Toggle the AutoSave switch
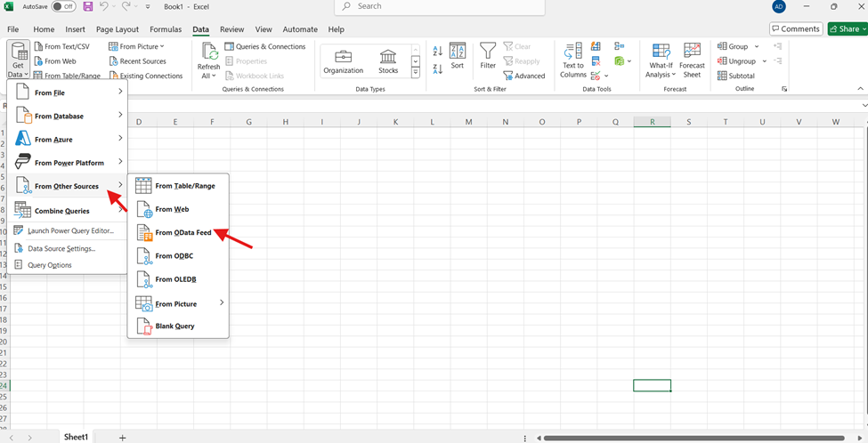Viewport: 868px width, 443px height. tap(63, 6)
